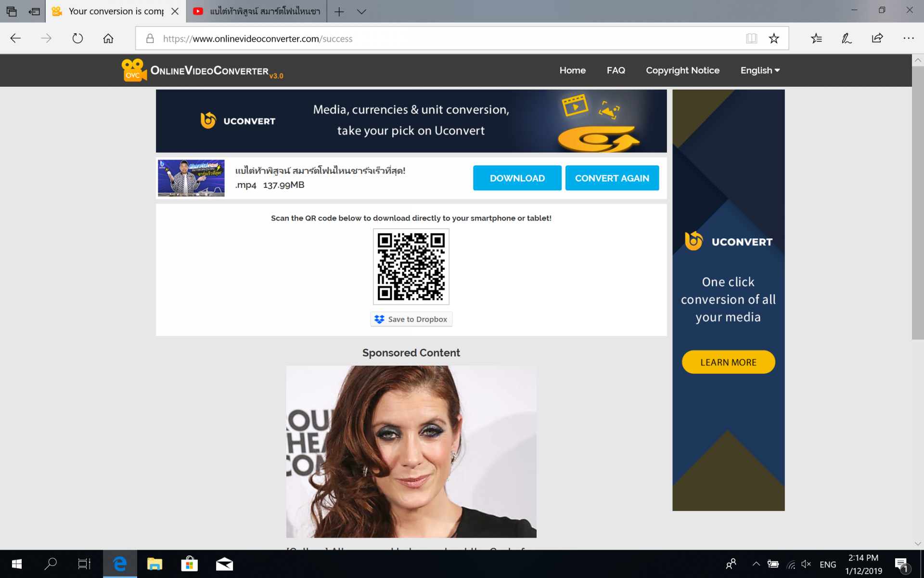The width and height of the screenshot is (924, 578).
Task: Click the OnlineVideoConverter logo
Action: click(202, 70)
